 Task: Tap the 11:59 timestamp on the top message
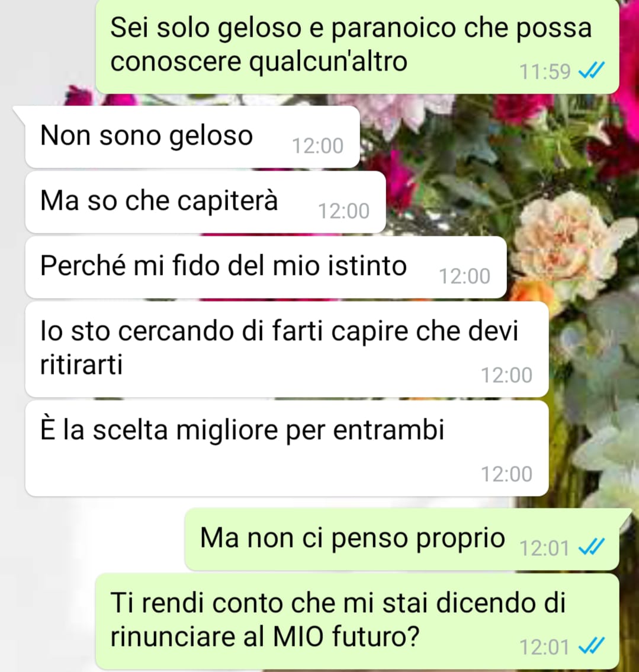tap(545, 72)
